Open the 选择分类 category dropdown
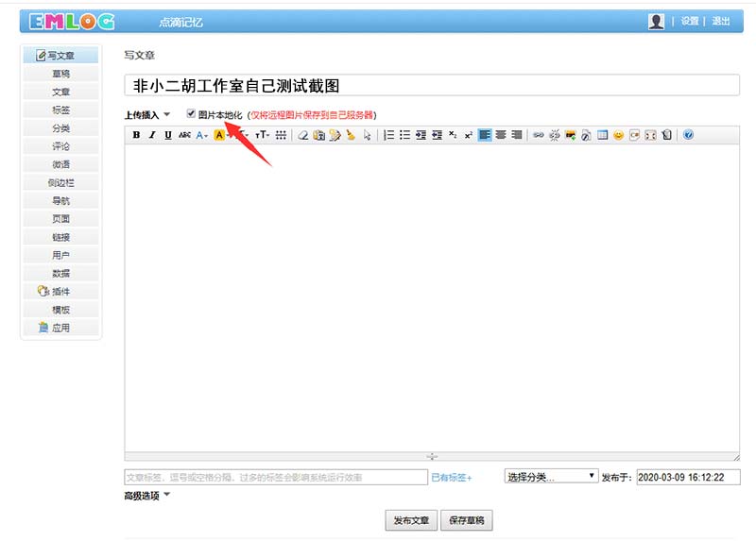Screen dimensions: 756x541 click(x=551, y=477)
